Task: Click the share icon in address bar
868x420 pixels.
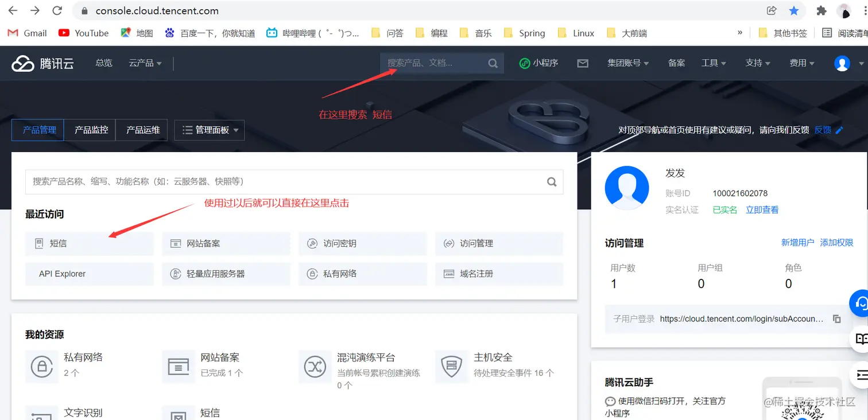Action: pyautogui.click(x=772, y=11)
